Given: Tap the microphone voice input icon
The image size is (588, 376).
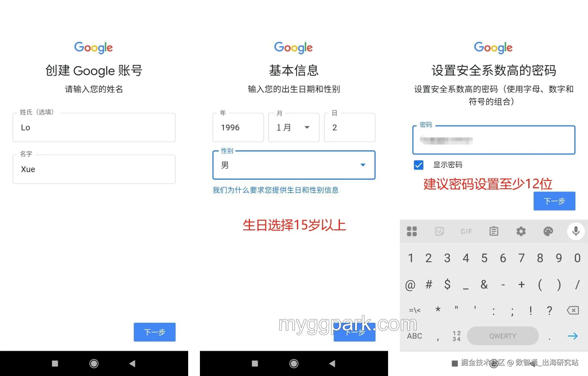Looking at the screenshot, I should 576,231.
